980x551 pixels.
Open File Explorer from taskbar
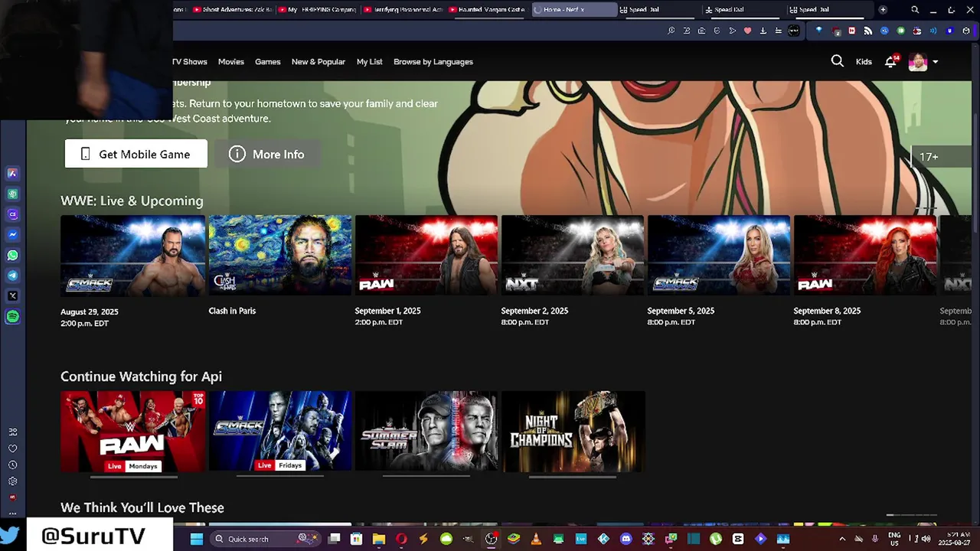(378, 539)
